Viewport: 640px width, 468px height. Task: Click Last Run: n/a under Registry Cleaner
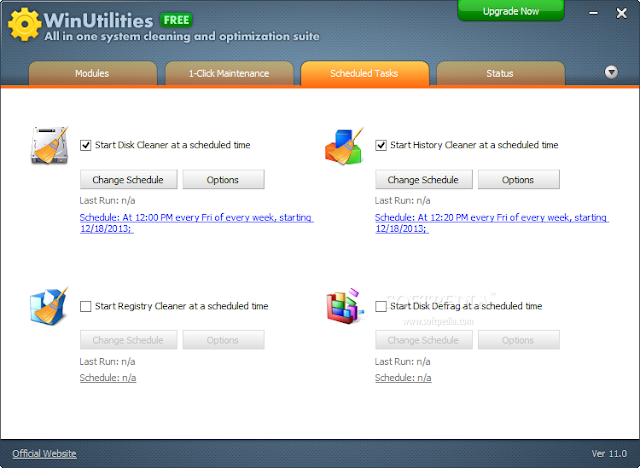coord(107,362)
